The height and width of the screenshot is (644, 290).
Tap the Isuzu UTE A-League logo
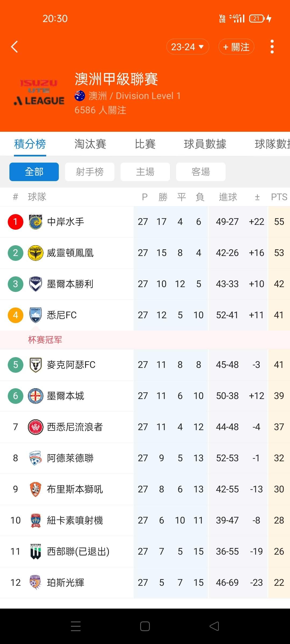point(39,92)
